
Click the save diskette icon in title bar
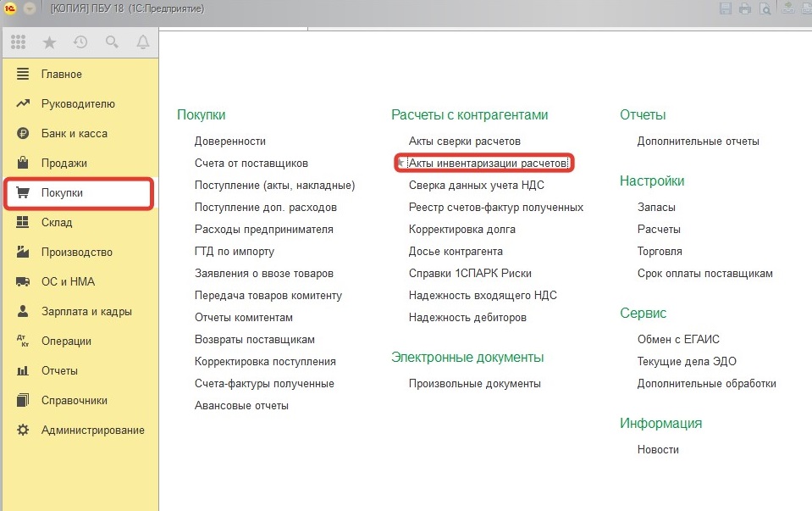725,8
